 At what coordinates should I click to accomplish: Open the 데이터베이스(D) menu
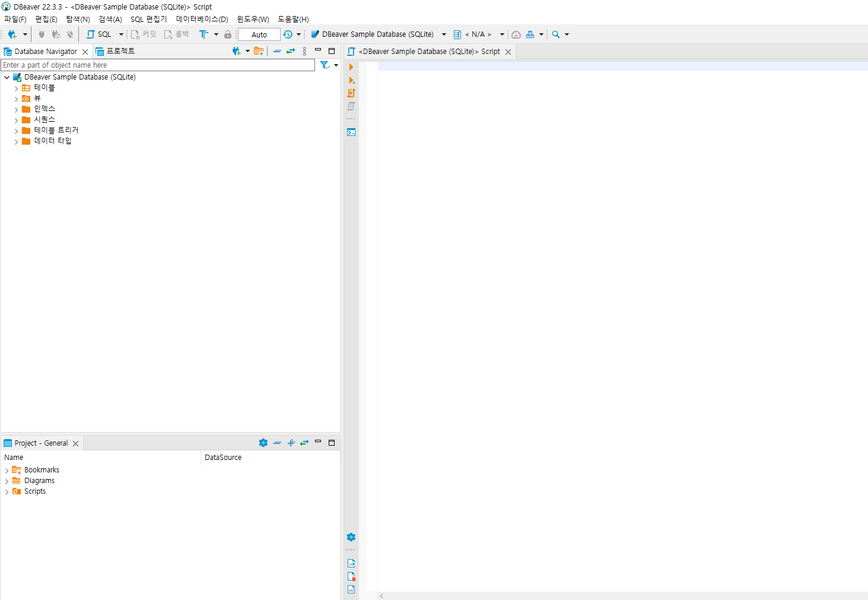click(202, 19)
